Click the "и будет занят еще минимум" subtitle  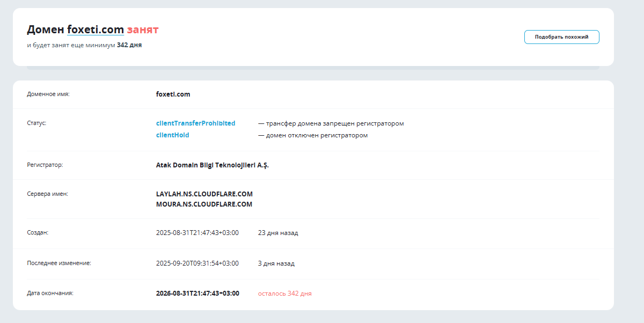click(x=71, y=45)
